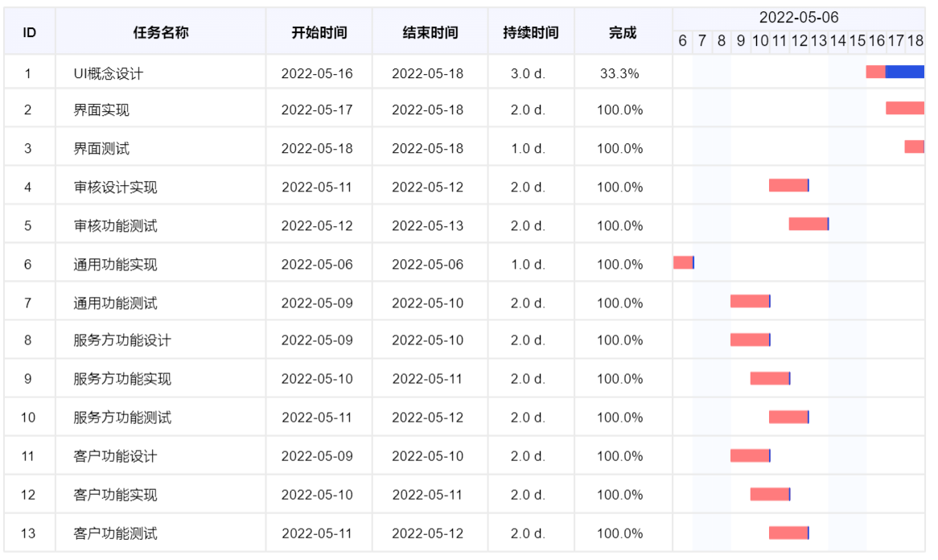Click day 6 in timeline header

click(x=682, y=41)
